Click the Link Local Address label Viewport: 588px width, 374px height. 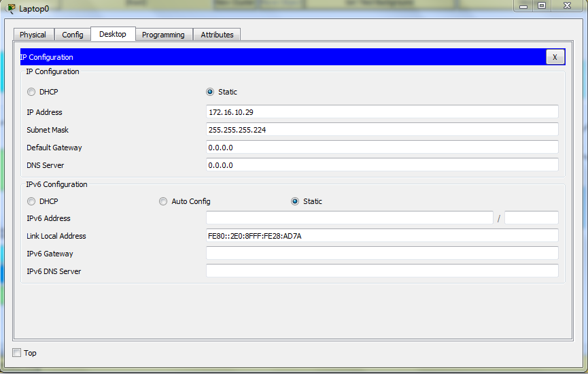click(x=56, y=236)
